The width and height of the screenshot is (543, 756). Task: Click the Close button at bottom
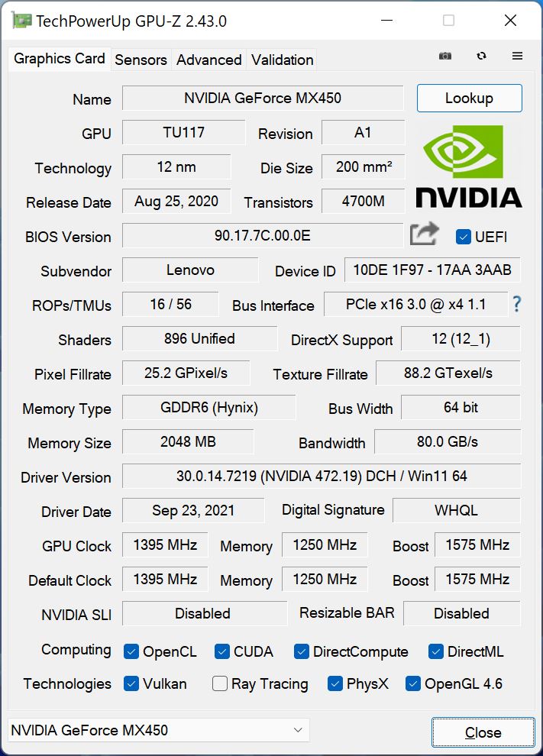point(483,732)
